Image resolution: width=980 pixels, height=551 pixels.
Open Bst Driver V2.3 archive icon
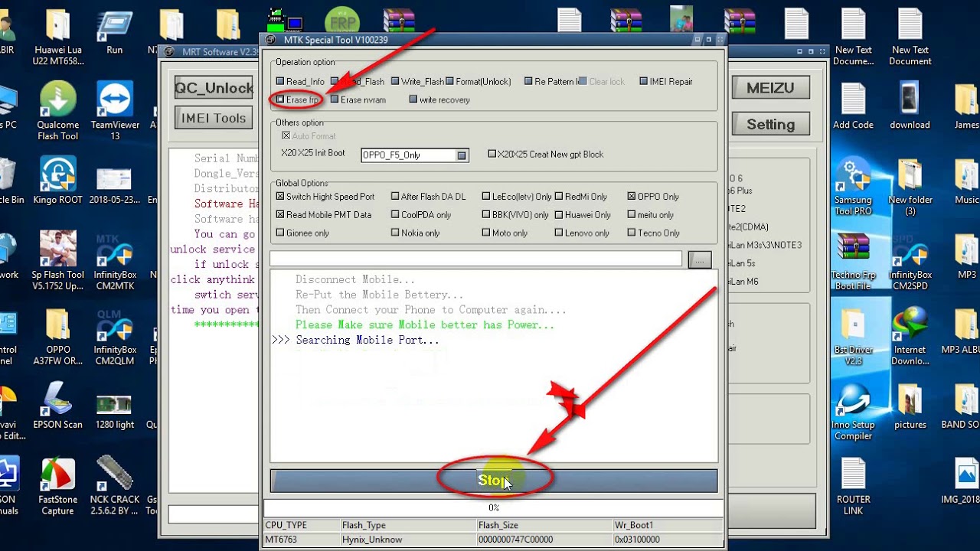[853, 336]
